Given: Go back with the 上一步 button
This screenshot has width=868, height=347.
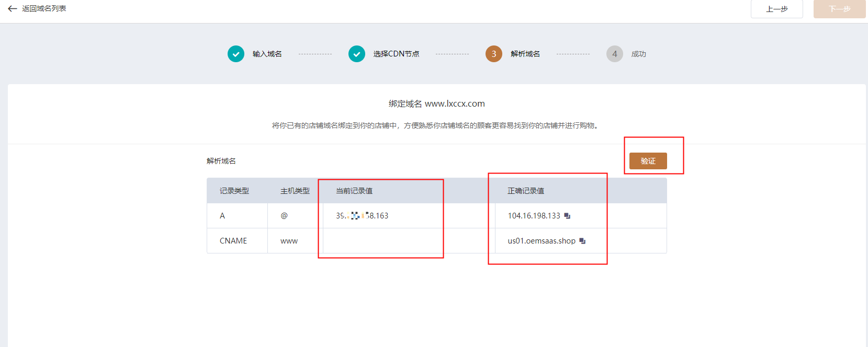Looking at the screenshot, I should click(x=776, y=9).
